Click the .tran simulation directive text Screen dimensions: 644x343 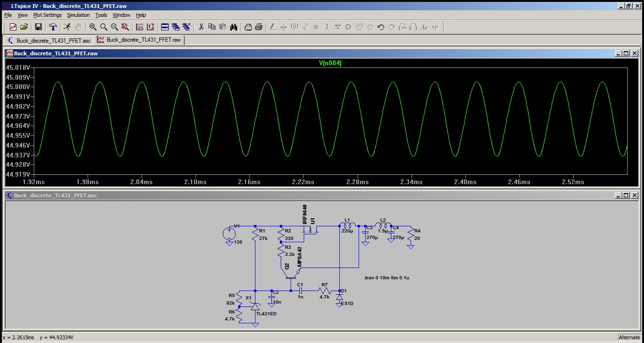tap(387, 278)
